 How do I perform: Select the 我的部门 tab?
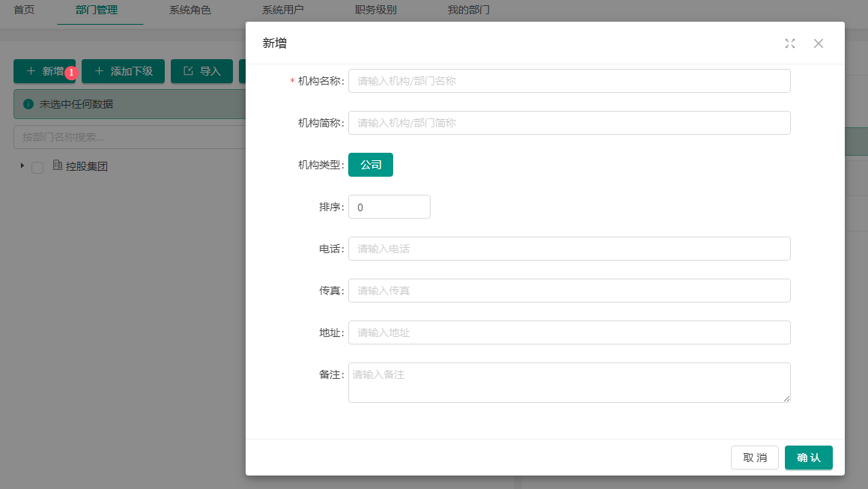pos(469,10)
